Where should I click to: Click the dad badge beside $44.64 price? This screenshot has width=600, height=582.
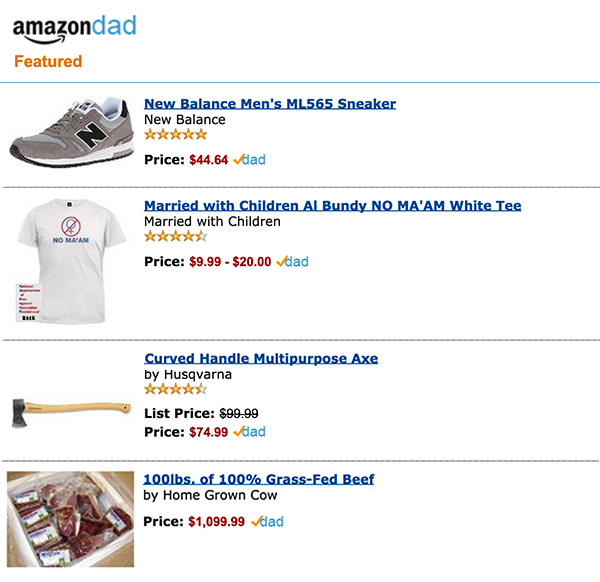(249, 159)
